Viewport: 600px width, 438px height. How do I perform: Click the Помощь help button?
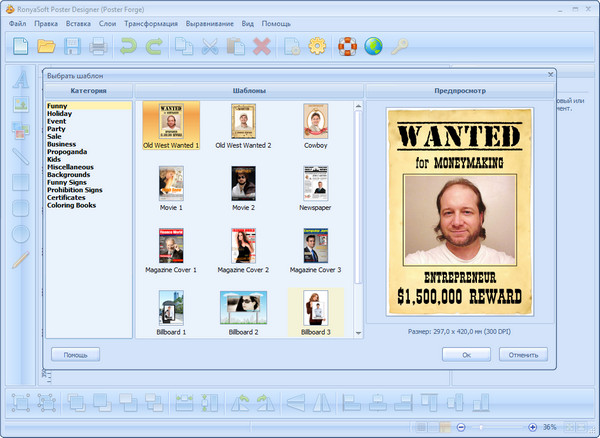75,354
